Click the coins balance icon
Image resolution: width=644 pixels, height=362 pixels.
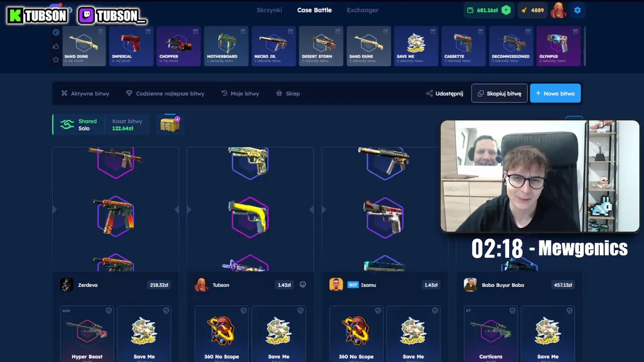524,10
